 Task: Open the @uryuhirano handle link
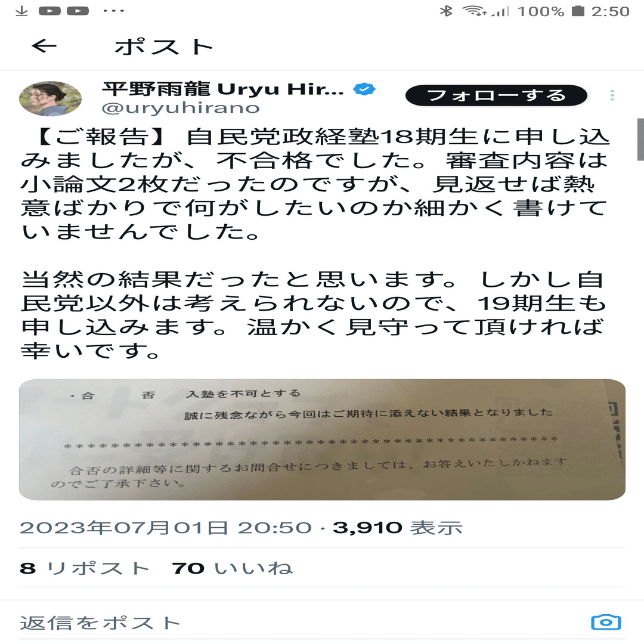(x=181, y=108)
